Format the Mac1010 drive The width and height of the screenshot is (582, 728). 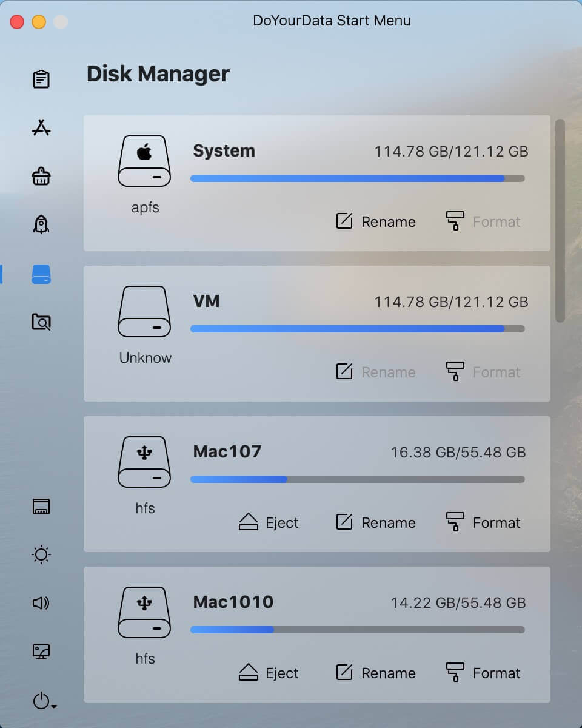click(x=483, y=673)
